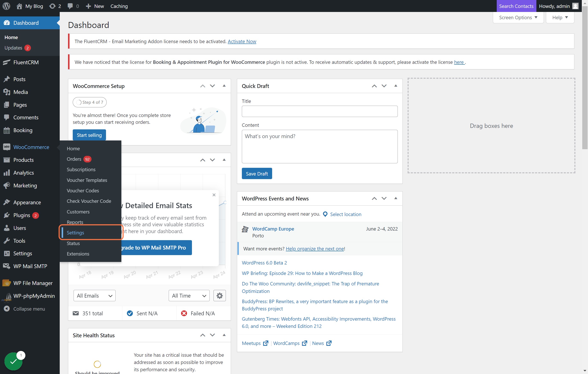
Task: Open the comments bubble icon in admin bar
Action: (x=70, y=6)
